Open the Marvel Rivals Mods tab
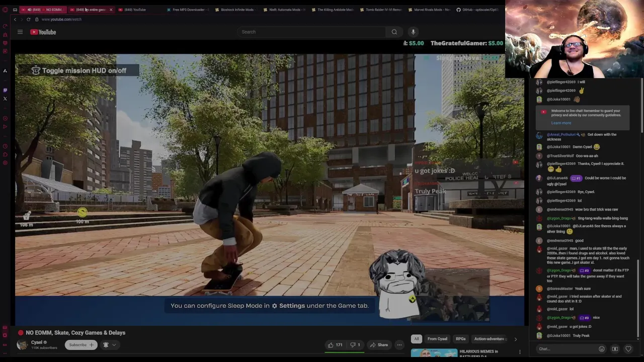644x362 pixels. [x=429, y=10]
